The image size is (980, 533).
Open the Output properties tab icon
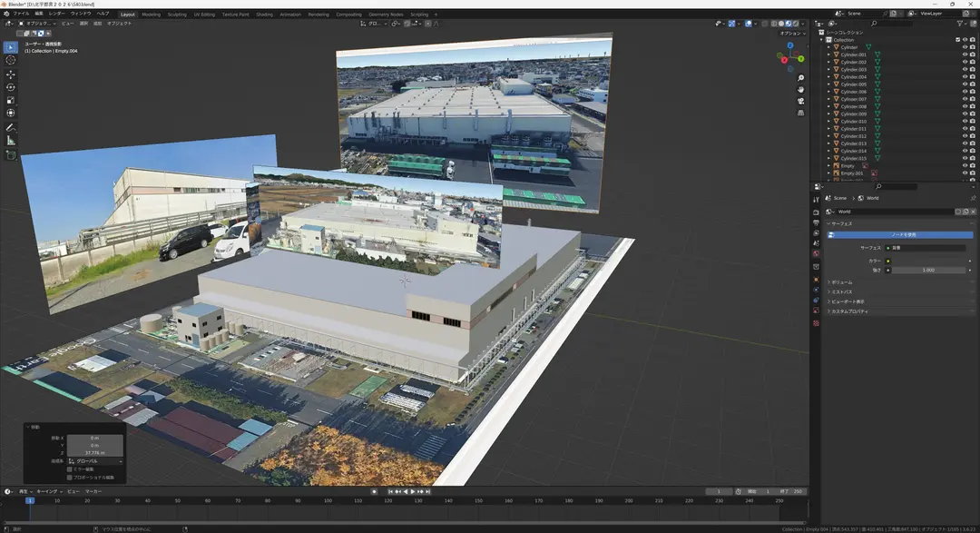[816, 222]
